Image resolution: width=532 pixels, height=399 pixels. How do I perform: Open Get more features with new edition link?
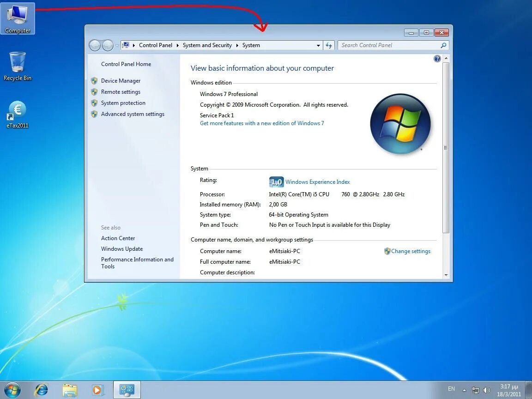click(x=262, y=123)
